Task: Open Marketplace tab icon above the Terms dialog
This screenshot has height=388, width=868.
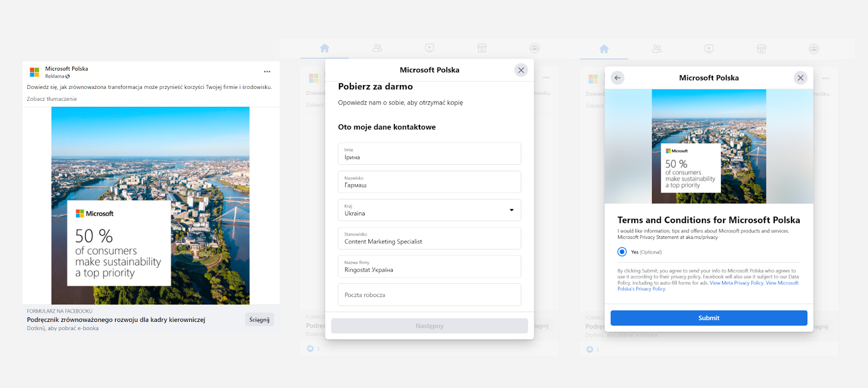Action: point(761,49)
